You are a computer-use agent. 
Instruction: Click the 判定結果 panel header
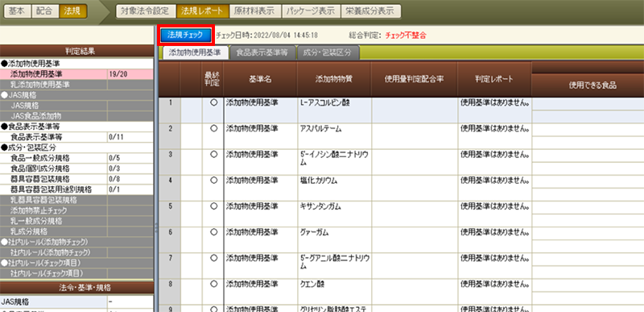[76, 52]
